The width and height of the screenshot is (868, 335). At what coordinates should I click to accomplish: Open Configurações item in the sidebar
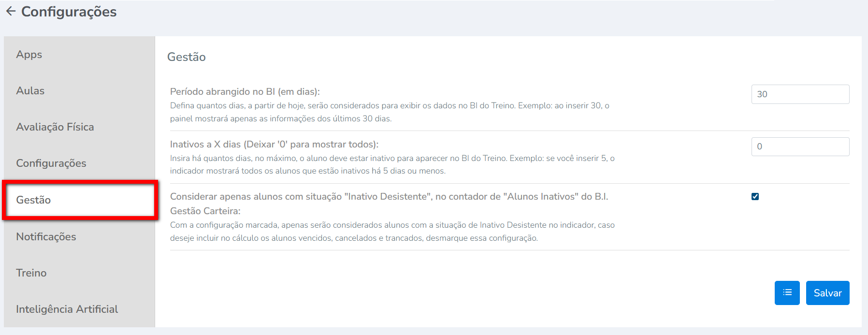pos(51,163)
